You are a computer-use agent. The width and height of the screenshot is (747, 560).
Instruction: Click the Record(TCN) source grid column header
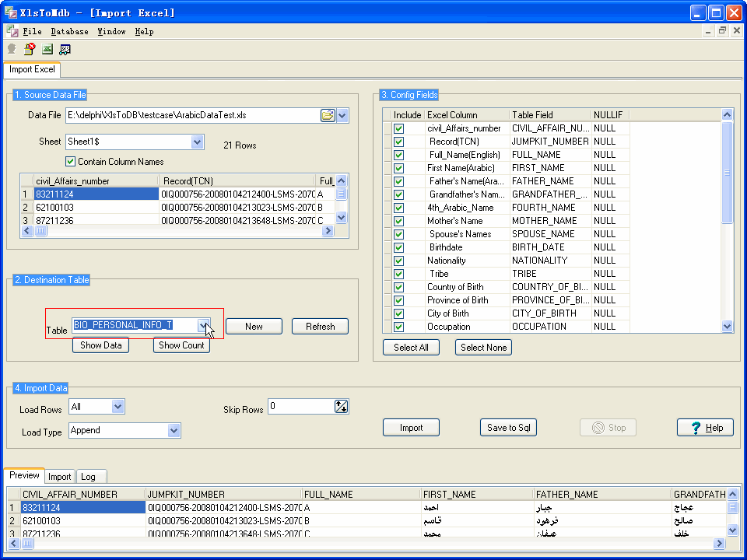(237, 181)
